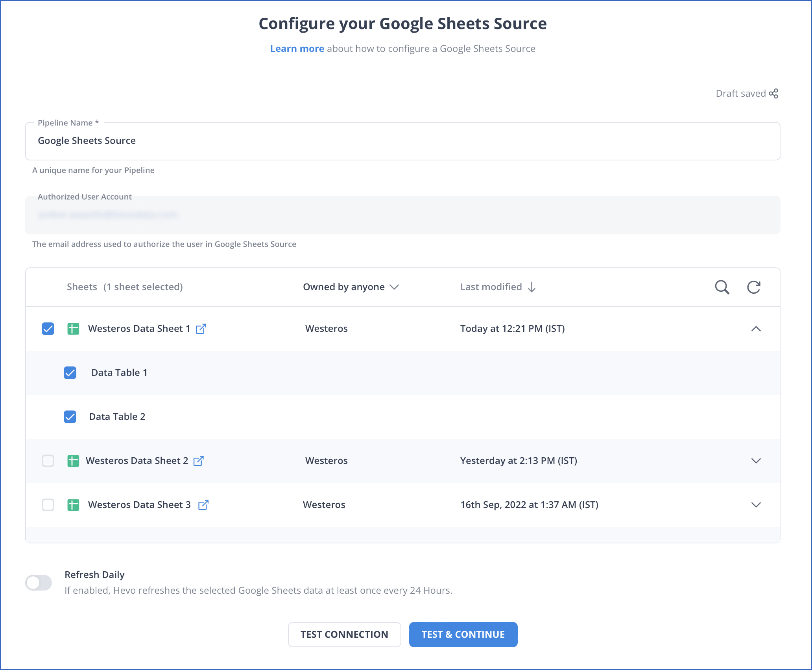Click TEST & CONTINUE to proceed

click(463, 634)
